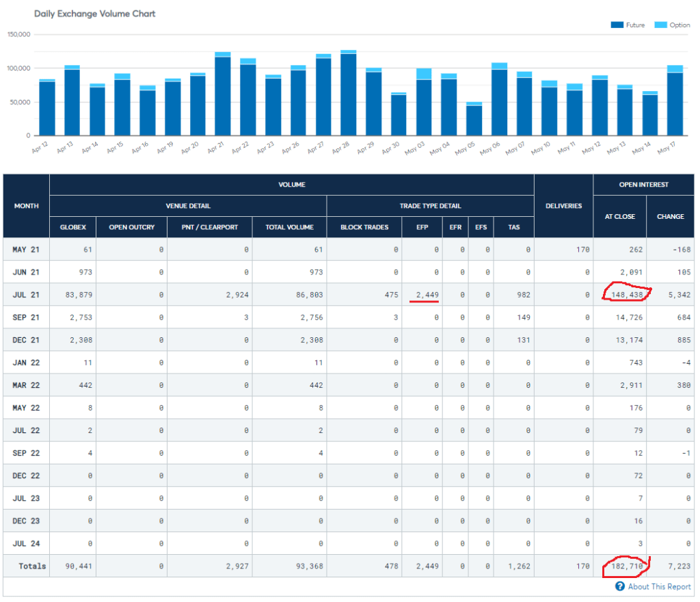700x602 pixels.
Task: Select the DEC 21 month row label
Action: [x=26, y=340]
